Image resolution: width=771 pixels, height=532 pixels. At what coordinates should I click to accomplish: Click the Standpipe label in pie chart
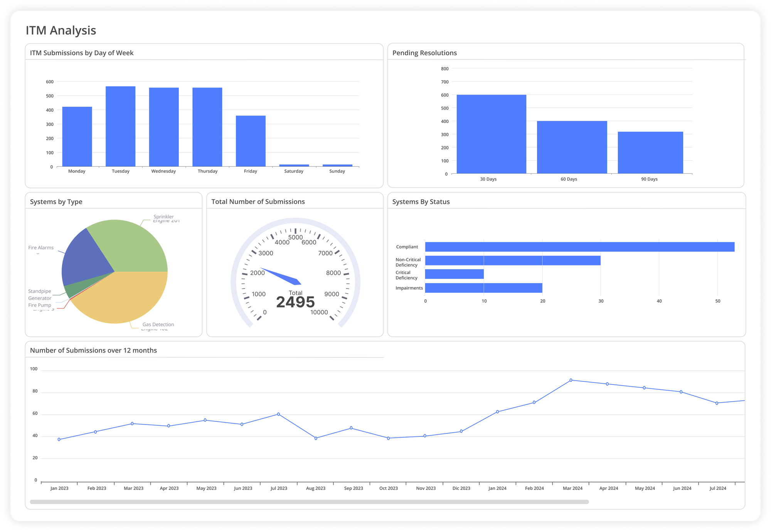coord(40,291)
